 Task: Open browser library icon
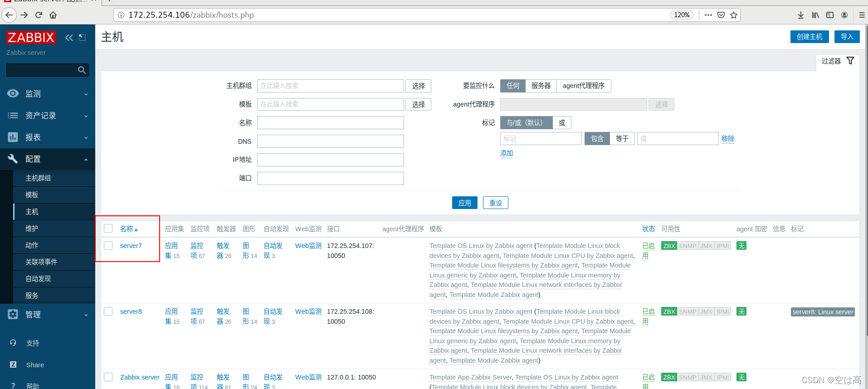pyautogui.click(x=815, y=15)
